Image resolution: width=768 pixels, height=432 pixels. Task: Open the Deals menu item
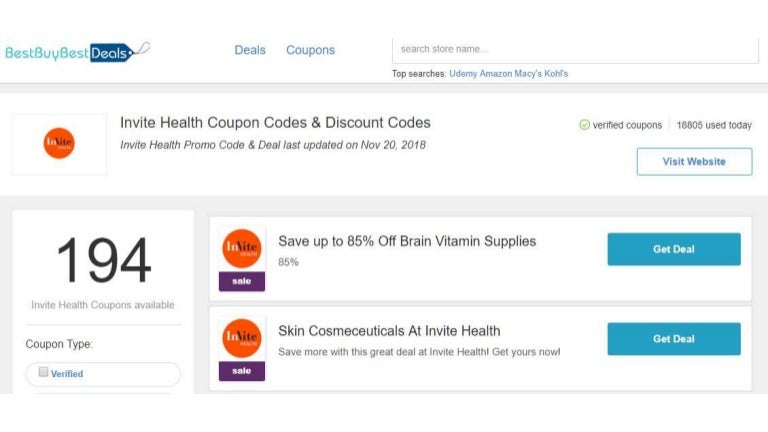(250, 50)
